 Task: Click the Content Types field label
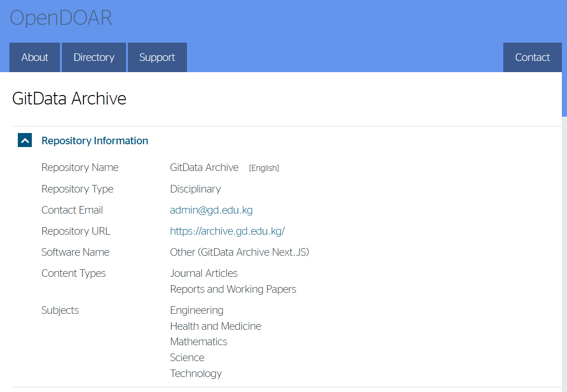pyautogui.click(x=74, y=273)
